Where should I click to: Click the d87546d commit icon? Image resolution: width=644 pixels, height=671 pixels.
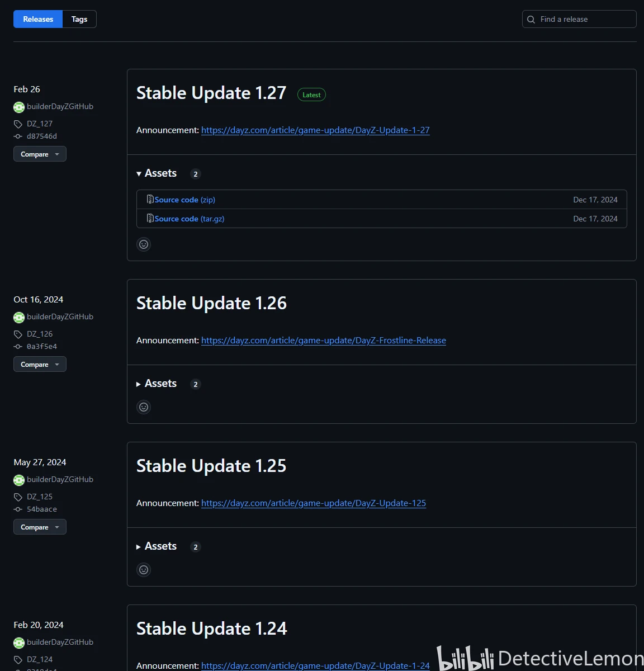pos(18,136)
